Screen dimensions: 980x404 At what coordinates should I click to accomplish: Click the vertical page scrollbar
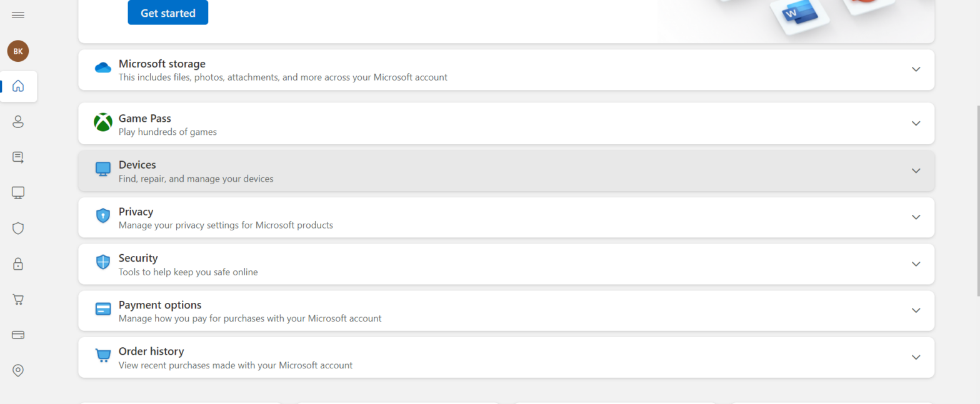(977, 200)
